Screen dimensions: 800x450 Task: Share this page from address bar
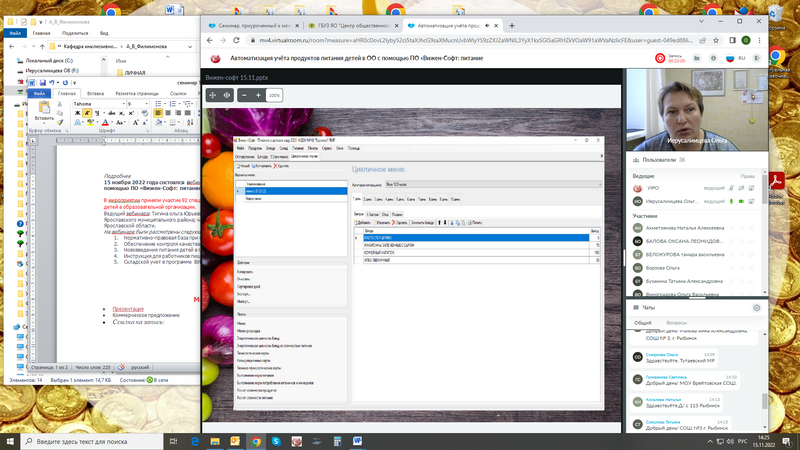703,40
